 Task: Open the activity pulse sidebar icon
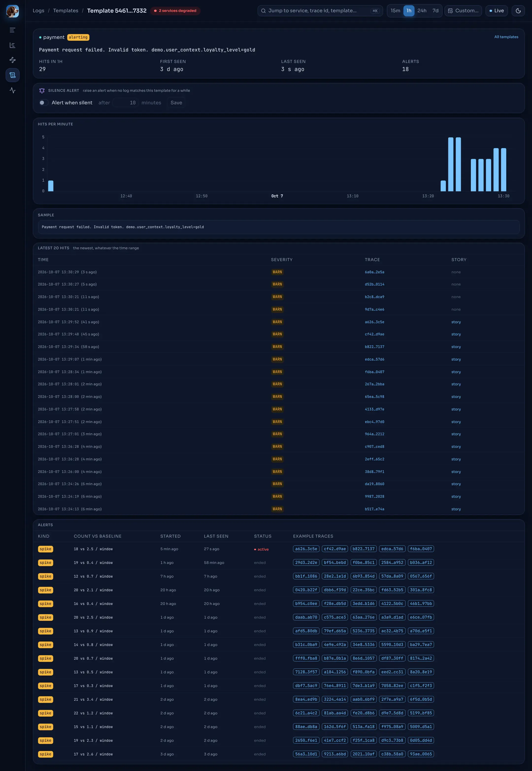[12, 90]
